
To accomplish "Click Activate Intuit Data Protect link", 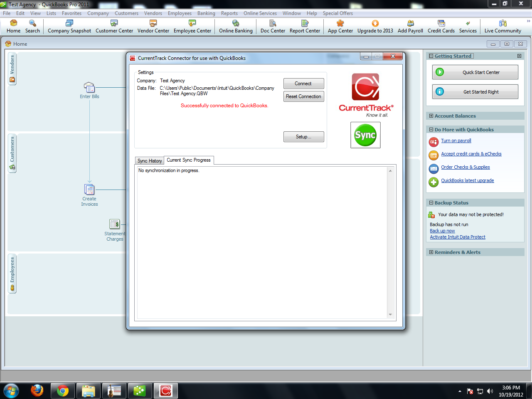I will click(458, 237).
